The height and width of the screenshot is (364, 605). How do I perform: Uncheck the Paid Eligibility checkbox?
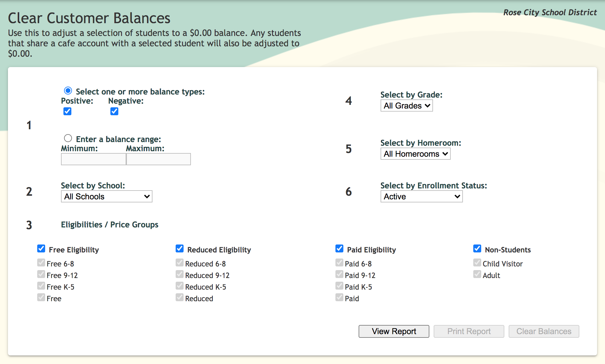[x=339, y=249]
